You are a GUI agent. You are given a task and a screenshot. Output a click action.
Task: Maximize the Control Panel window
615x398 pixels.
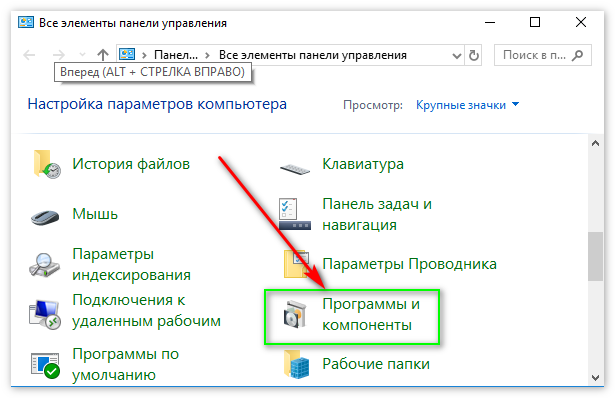pos(535,22)
